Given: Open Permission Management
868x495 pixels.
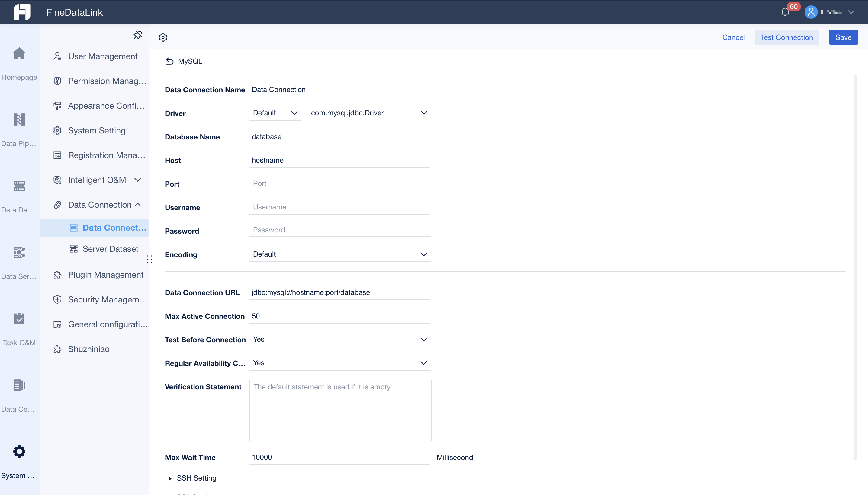Looking at the screenshot, I should [x=95, y=81].
